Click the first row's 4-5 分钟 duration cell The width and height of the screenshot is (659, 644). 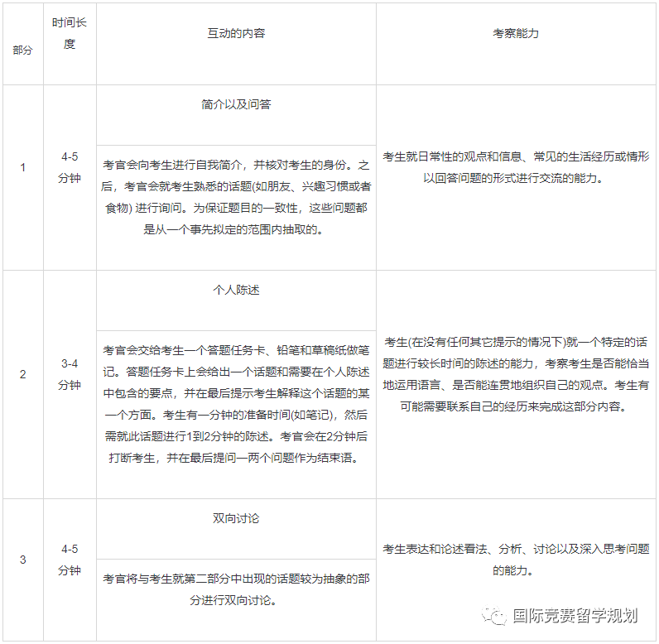click(70, 167)
